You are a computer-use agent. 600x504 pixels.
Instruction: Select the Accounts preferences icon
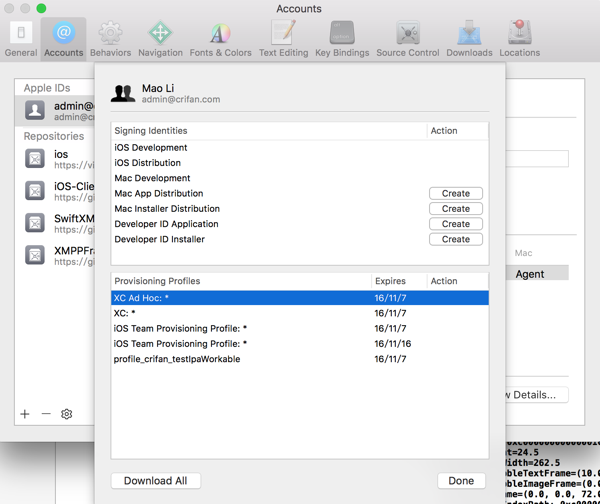click(x=64, y=39)
